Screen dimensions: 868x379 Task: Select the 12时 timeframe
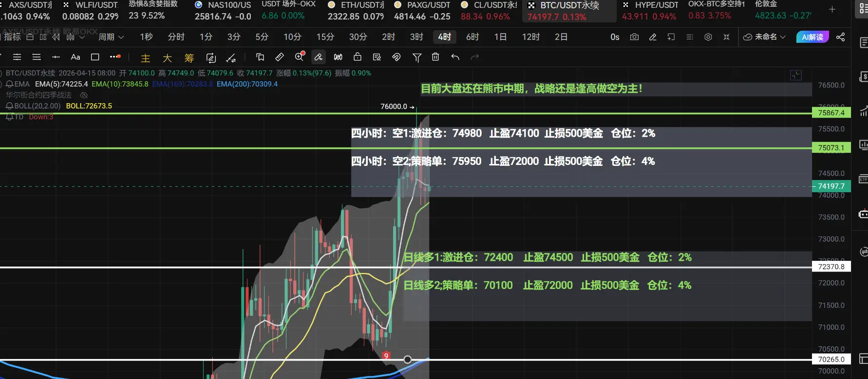pyautogui.click(x=531, y=37)
